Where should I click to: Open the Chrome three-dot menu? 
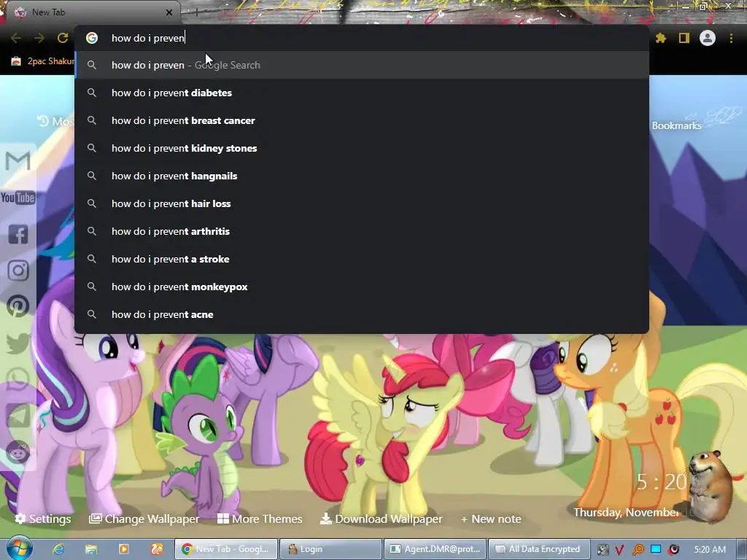(731, 38)
